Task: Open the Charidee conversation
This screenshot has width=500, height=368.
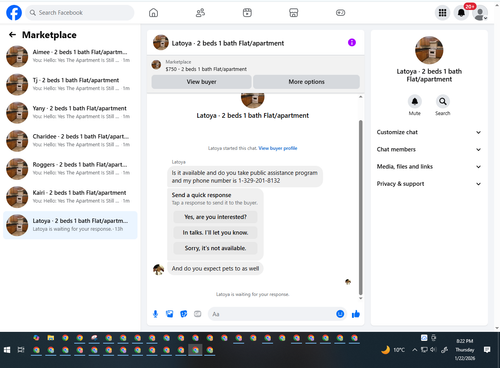Action: (70, 141)
